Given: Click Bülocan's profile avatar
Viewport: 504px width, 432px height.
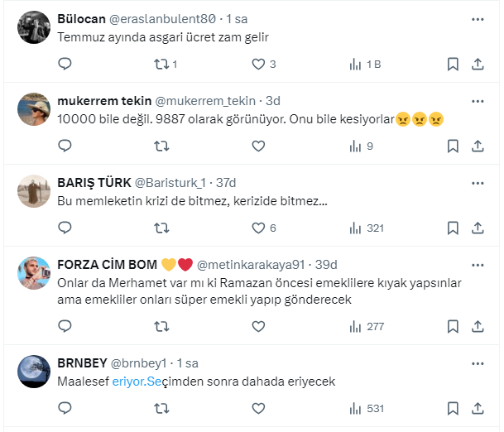Looking at the screenshot, I should pos(35,27).
